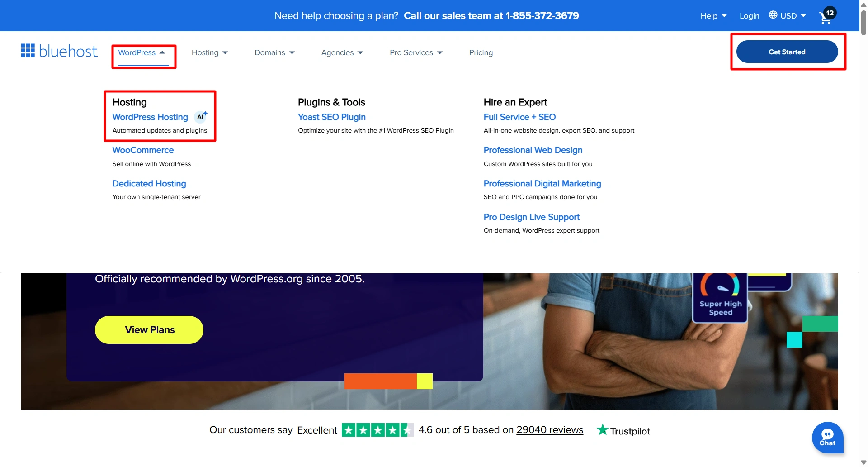
Task: Click 'Your own single-tenant server' text
Action: pos(156,197)
